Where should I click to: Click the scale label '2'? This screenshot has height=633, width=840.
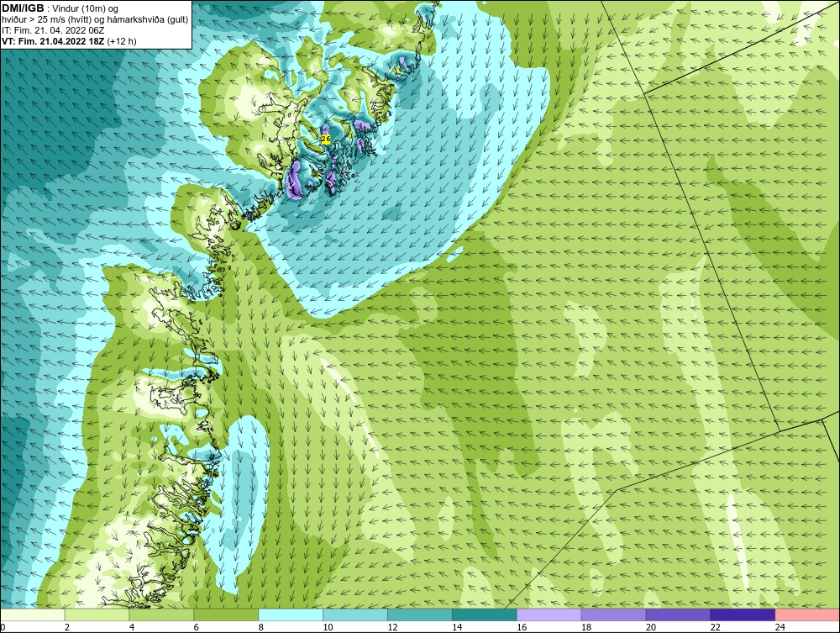[x=67, y=627]
